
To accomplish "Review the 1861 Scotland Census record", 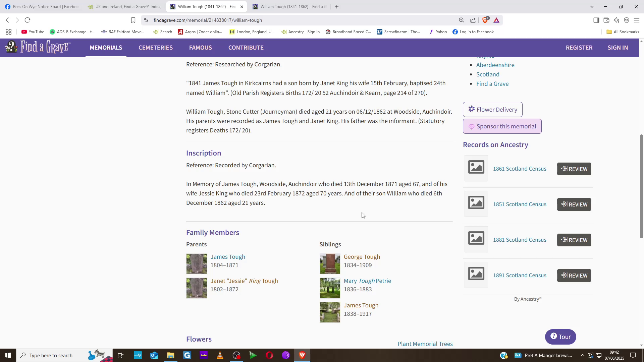I will tap(574, 169).
